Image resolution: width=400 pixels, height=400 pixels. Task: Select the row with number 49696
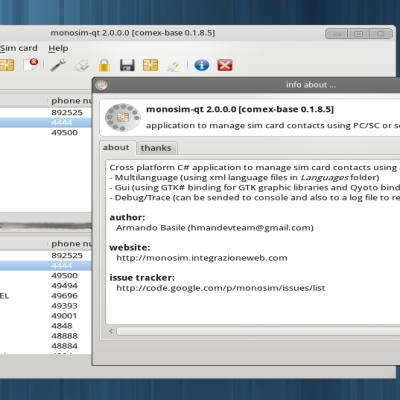(x=46, y=295)
